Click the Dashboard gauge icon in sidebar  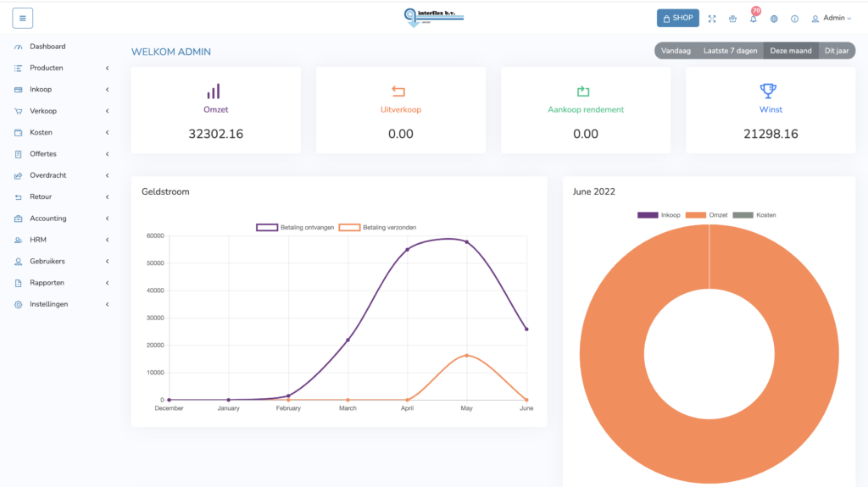pos(19,47)
